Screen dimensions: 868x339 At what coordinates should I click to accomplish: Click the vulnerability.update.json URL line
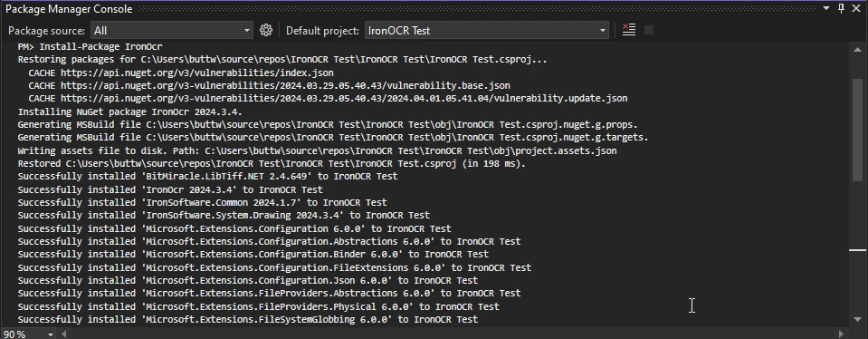click(x=329, y=98)
